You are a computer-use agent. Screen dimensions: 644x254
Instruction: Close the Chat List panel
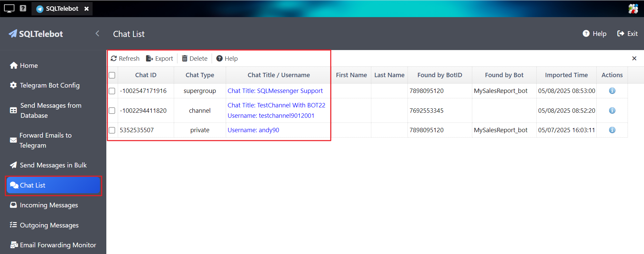point(634,58)
